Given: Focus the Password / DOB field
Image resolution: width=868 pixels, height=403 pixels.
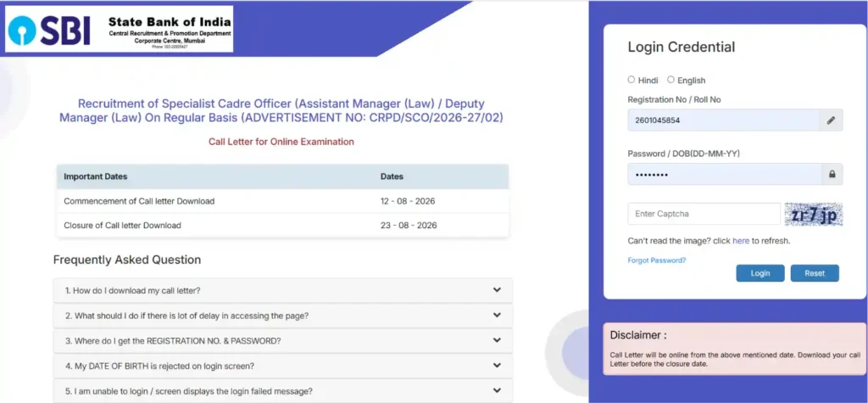Looking at the screenshot, I should [x=724, y=174].
